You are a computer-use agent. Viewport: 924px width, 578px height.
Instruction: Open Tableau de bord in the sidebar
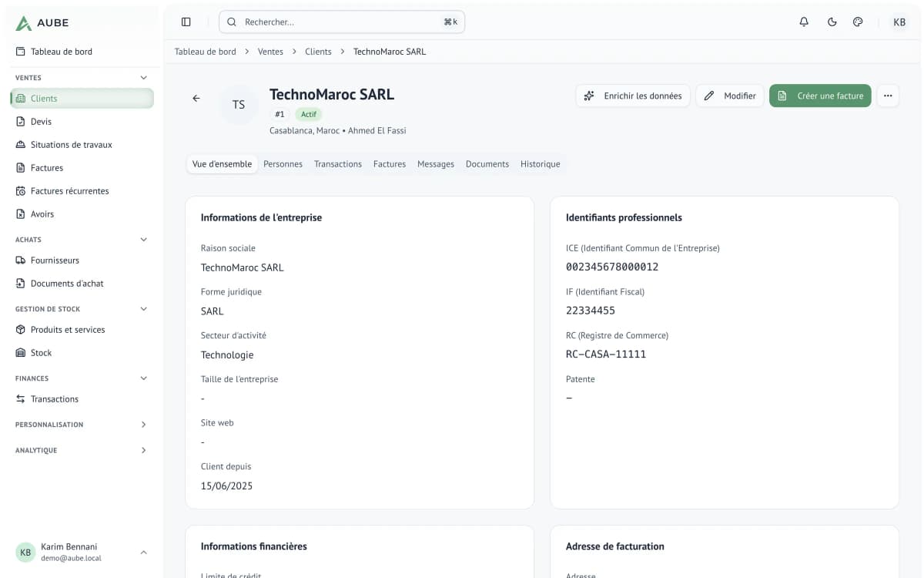(82, 52)
